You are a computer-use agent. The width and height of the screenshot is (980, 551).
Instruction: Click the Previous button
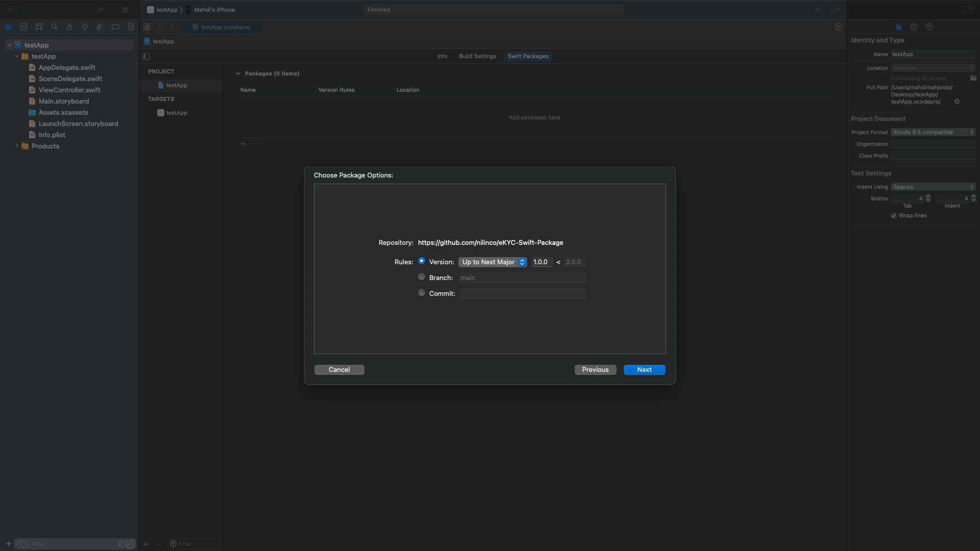click(595, 370)
